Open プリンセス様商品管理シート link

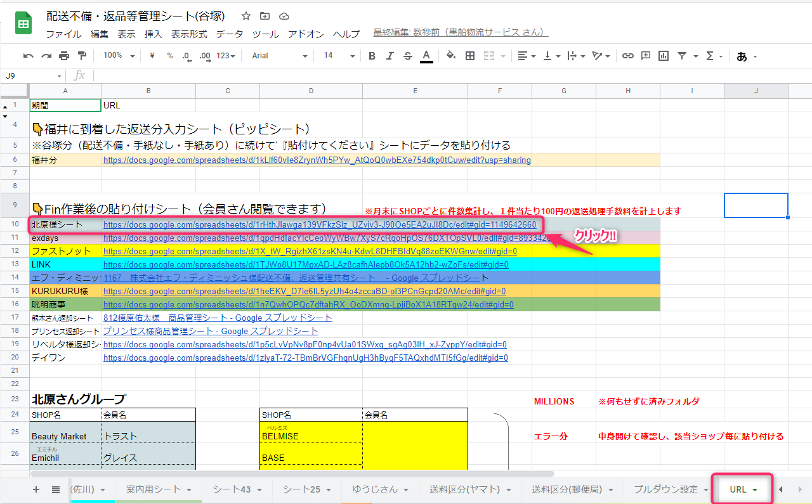[x=211, y=331]
